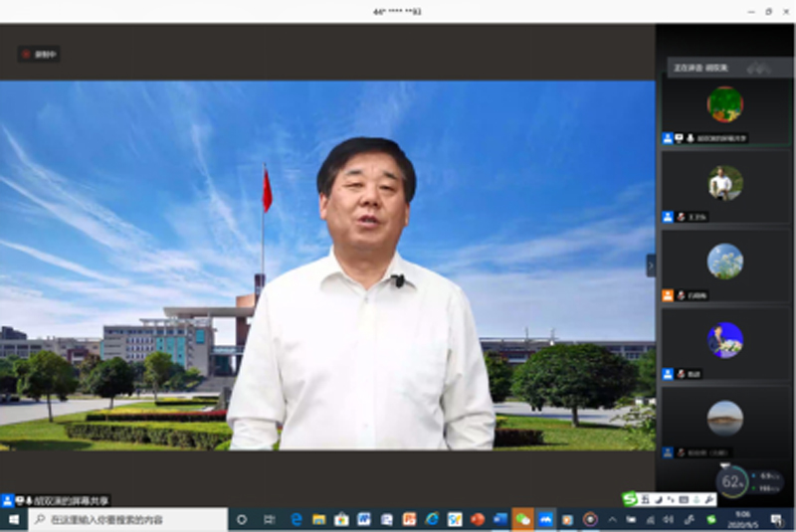Screen dimensions: 796x532
Task: Click the Windows taskbar search box
Action: coord(127,520)
